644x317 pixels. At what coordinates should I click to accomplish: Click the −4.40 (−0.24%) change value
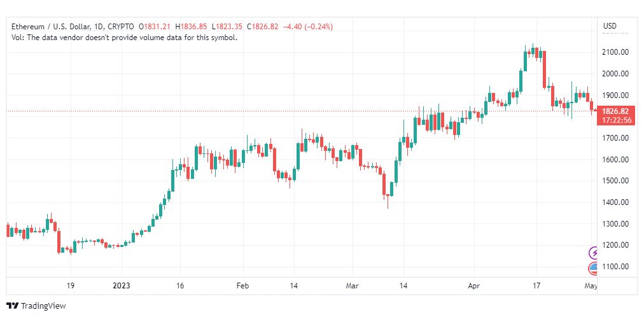308,27
